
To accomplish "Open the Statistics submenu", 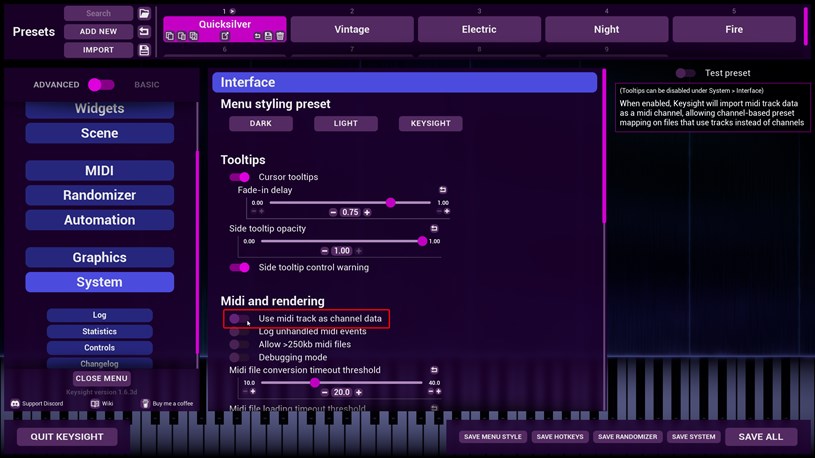I will coord(99,331).
